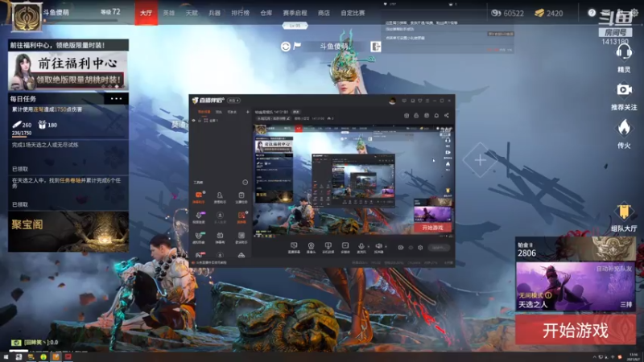Viewport: 644px width, 362px height.
Task: Open the 聚宝阁 treasure banner
Action: (x=68, y=232)
